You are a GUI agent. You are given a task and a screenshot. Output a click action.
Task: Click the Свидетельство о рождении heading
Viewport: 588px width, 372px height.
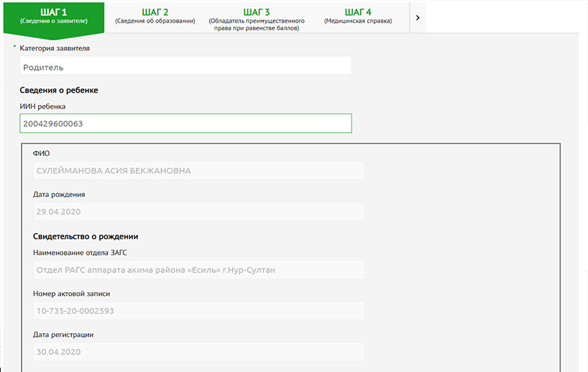[85, 236]
